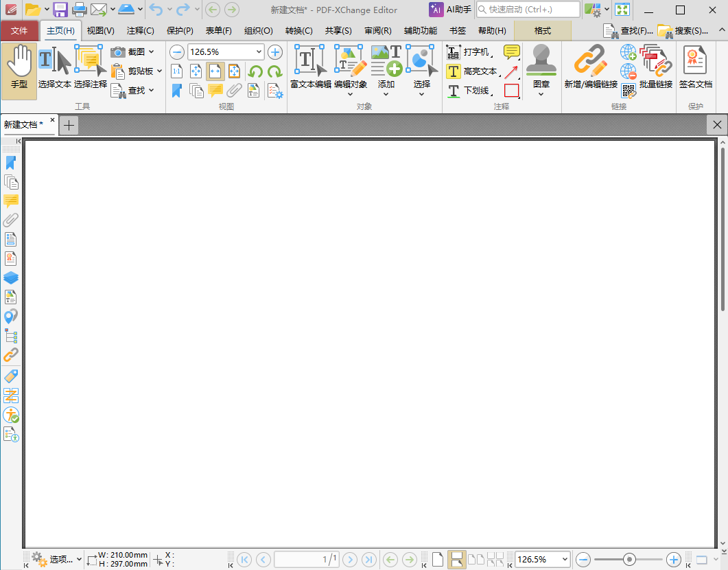Image resolution: width=728 pixels, height=570 pixels.
Task: Open the accessibility checker pane icon in sidebar
Action: click(x=11, y=415)
